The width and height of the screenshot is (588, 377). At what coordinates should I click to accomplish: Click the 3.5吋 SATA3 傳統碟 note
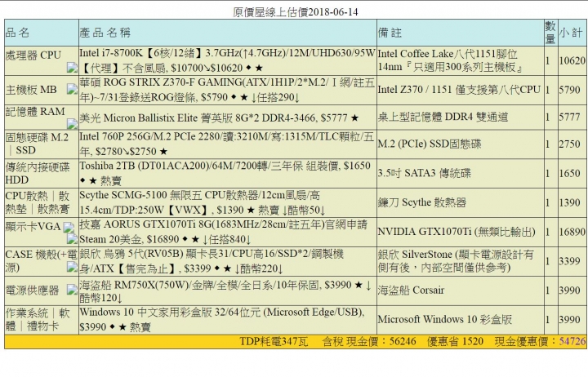click(x=424, y=173)
